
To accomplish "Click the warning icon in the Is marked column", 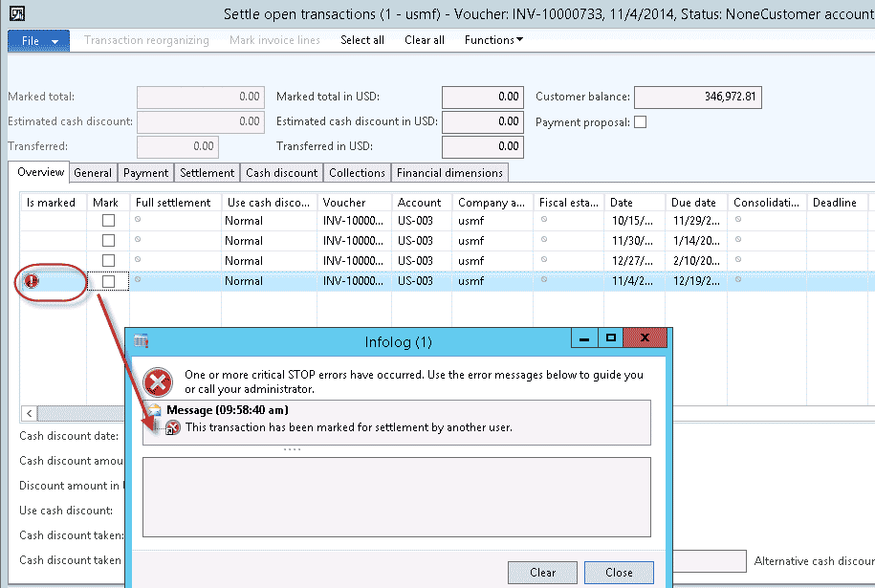I will 32,281.
